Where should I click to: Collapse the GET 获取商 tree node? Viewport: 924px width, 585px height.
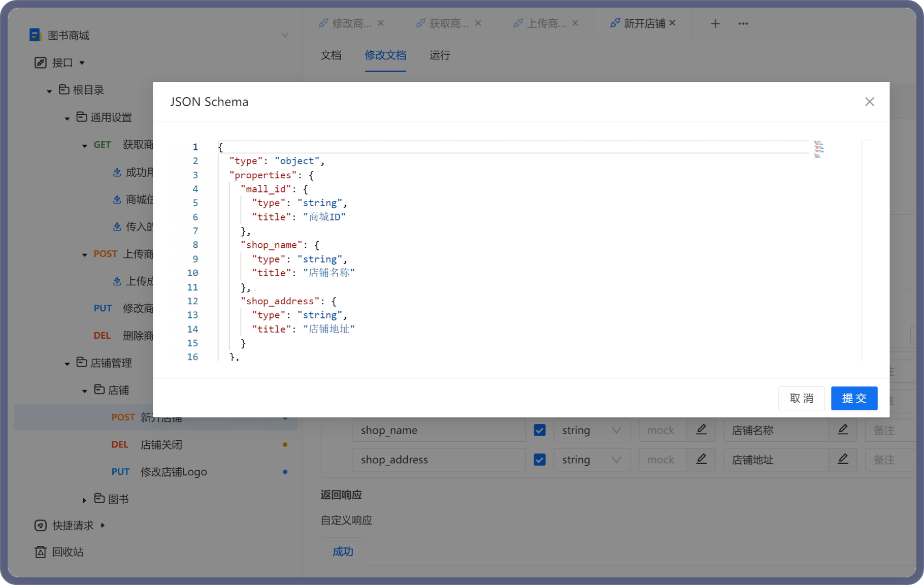pos(85,146)
